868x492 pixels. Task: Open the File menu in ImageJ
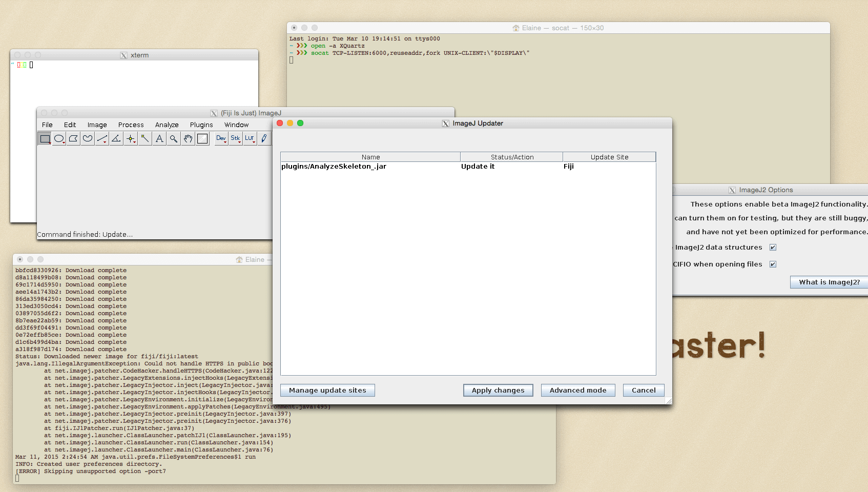tap(47, 125)
